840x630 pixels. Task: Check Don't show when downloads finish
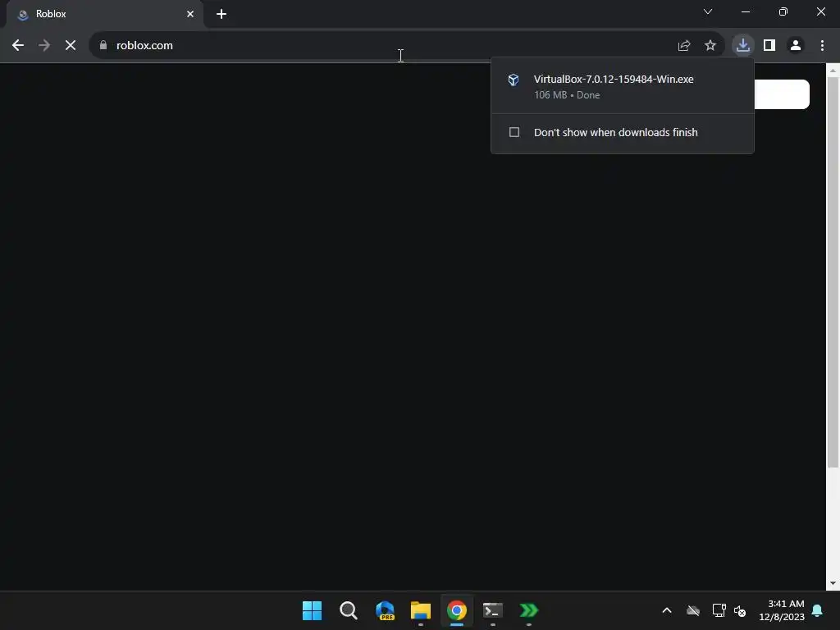coord(514,132)
